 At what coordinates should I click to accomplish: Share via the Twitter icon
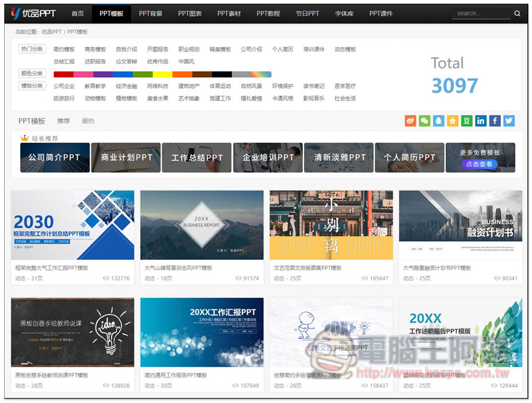coord(509,121)
